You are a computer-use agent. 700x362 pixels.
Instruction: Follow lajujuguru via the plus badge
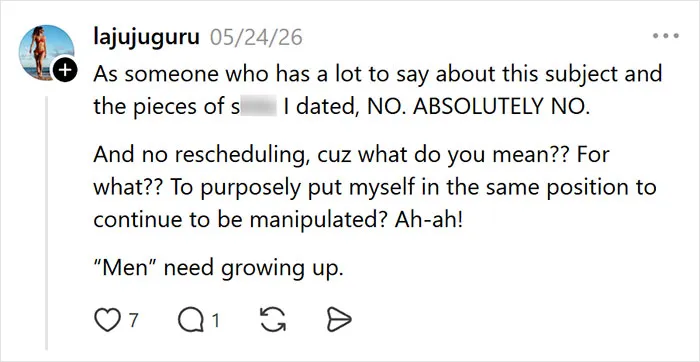(x=65, y=71)
